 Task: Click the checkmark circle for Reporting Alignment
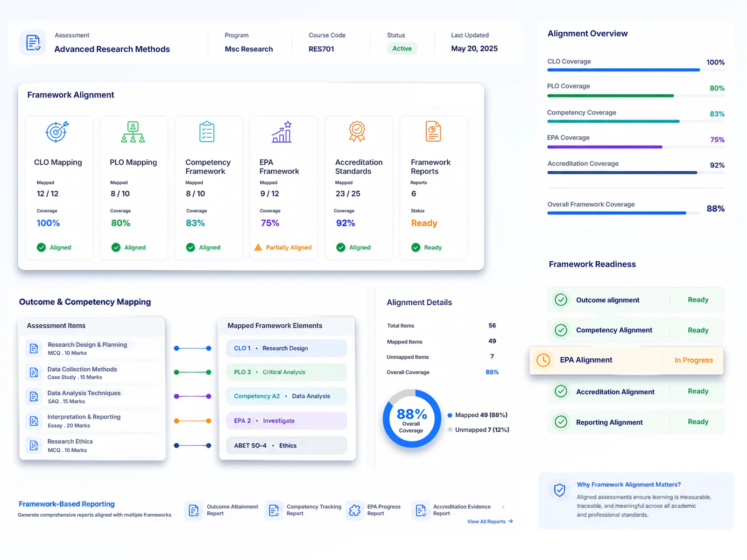pos(561,422)
